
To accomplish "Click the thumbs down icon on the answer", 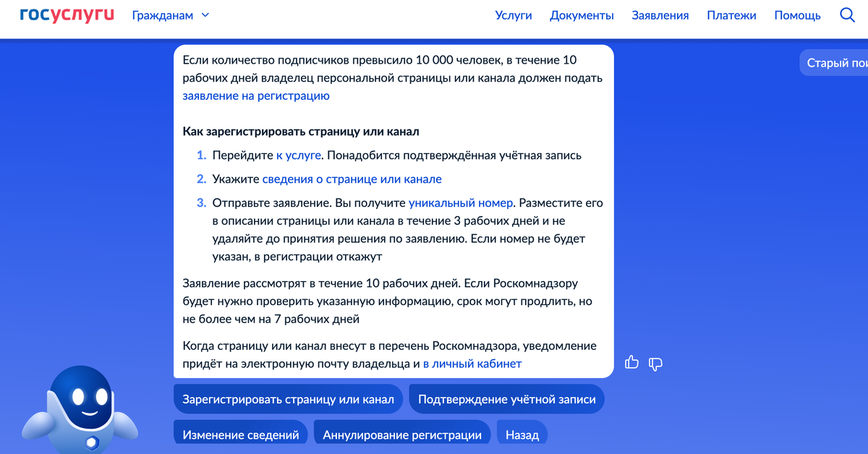I will [x=655, y=364].
